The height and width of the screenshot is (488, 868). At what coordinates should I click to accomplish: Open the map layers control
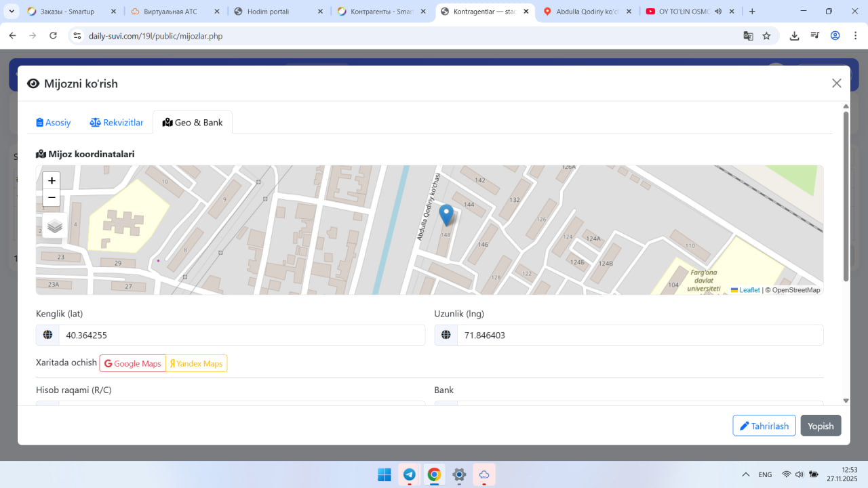point(55,226)
